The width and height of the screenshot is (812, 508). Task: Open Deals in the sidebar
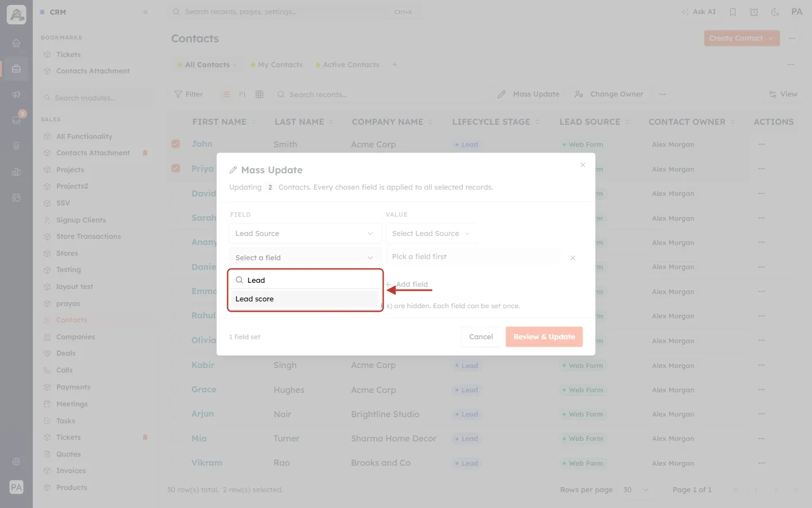pyautogui.click(x=66, y=353)
